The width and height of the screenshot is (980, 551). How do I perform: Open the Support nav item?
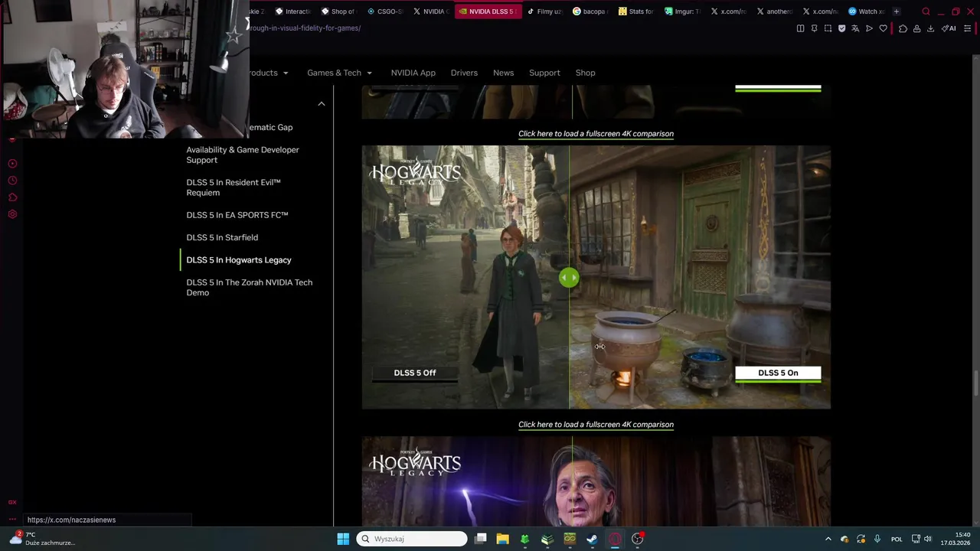[544, 73]
